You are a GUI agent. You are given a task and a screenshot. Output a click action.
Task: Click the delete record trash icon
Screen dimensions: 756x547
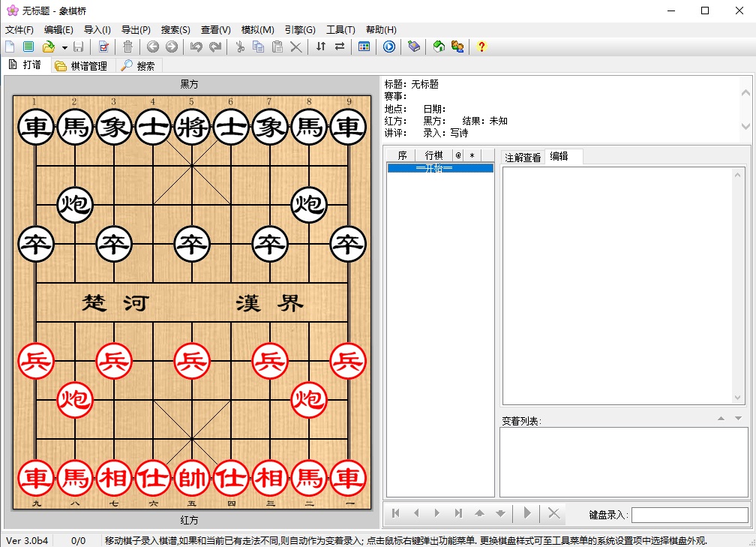pos(127,47)
